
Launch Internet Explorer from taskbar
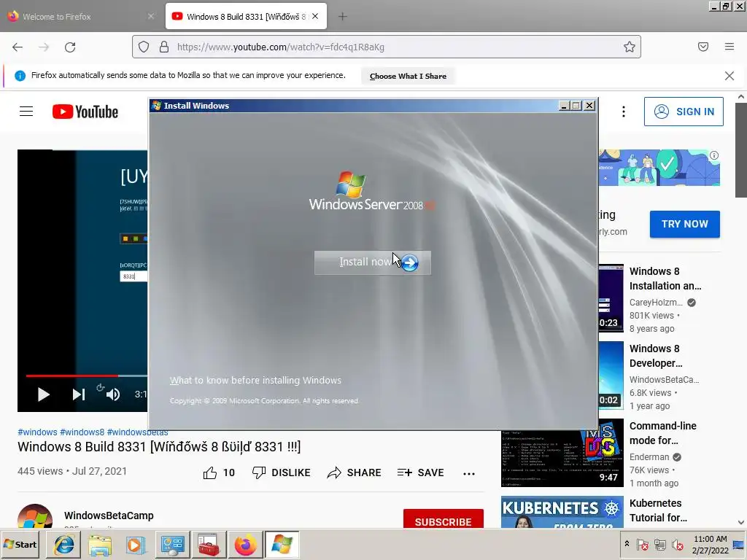pos(63,544)
